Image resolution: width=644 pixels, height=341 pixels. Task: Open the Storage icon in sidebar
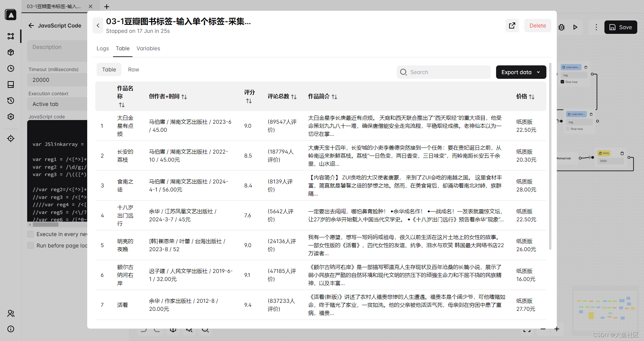pyautogui.click(x=11, y=84)
